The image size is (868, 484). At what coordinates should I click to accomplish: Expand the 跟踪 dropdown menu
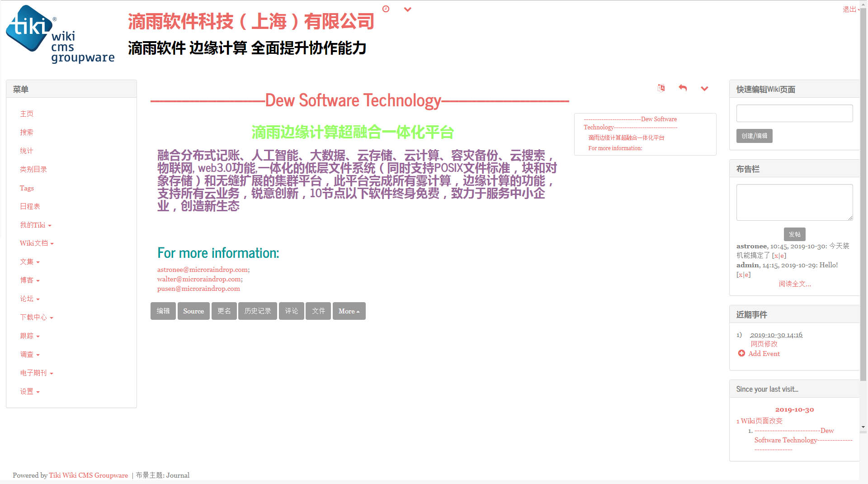tap(30, 336)
